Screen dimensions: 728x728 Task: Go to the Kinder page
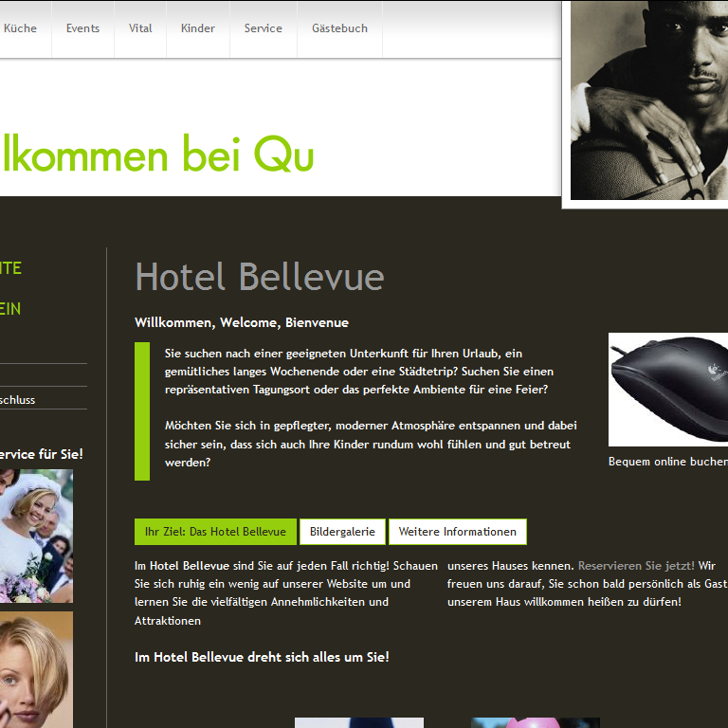(x=198, y=28)
